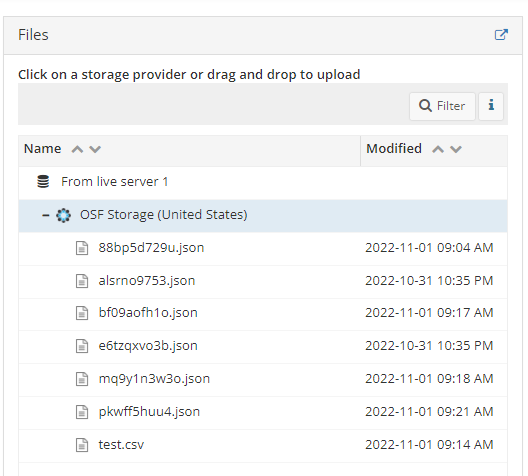528x476 pixels.
Task: Click file icon beside 88bp5d729u.json
Action: click(82, 248)
